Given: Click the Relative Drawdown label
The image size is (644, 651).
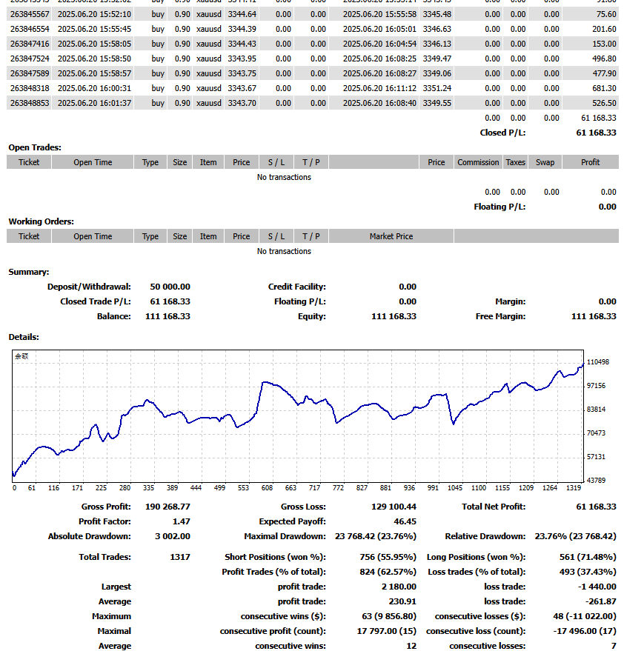Looking at the screenshot, I should pos(485,536).
